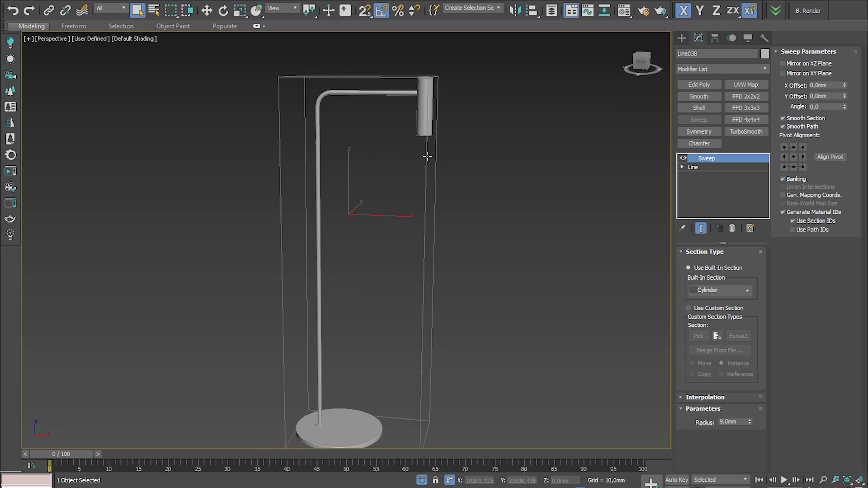
Task: Enable Mirror on XZ Plane checkbox
Action: pyautogui.click(x=783, y=63)
